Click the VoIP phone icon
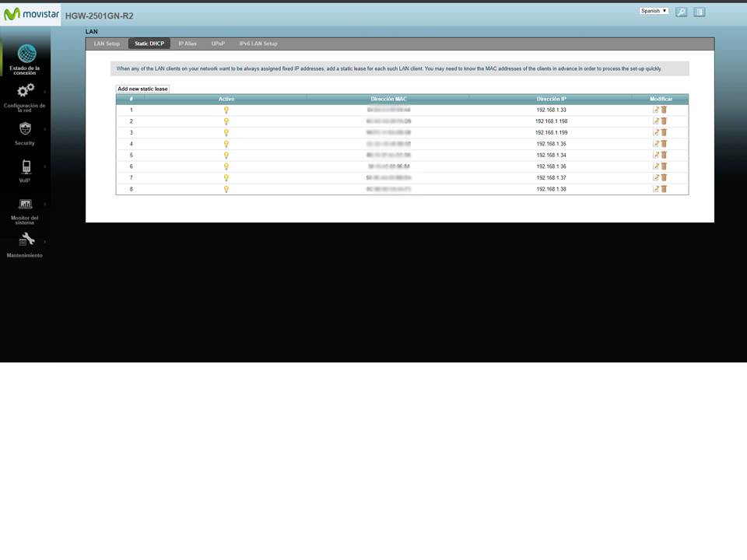This screenshot has height=560, width=747. (26, 166)
